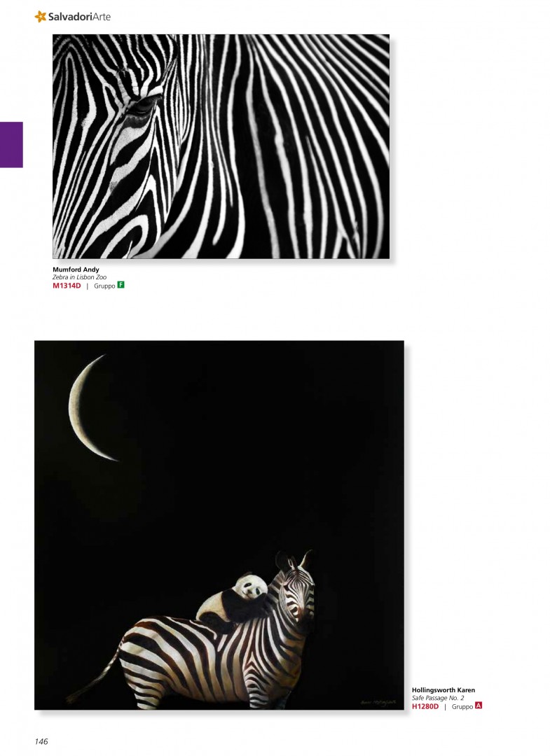The height and width of the screenshot is (756, 550).
Task: Click the crescent moon in the painting
Action: click(92, 408)
